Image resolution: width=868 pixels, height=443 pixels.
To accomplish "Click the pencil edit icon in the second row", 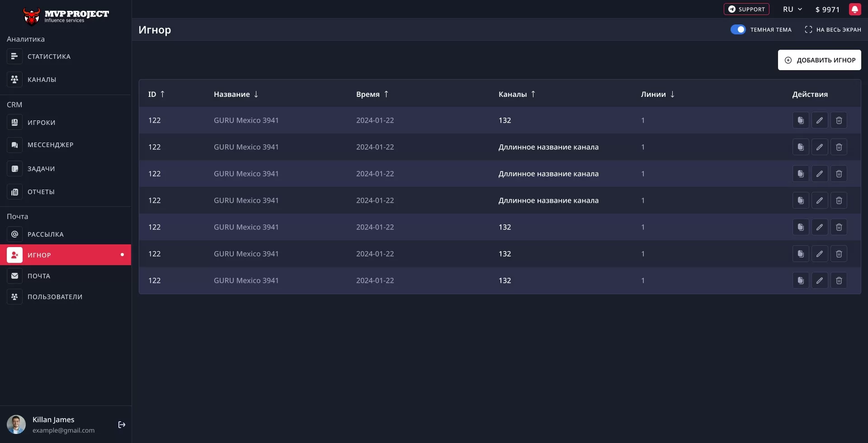I will coord(819,147).
